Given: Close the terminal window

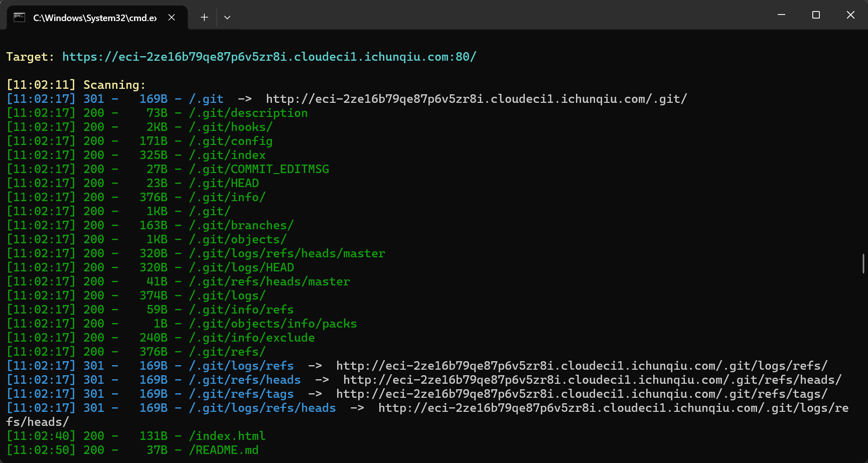Looking at the screenshot, I should (x=850, y=15).
